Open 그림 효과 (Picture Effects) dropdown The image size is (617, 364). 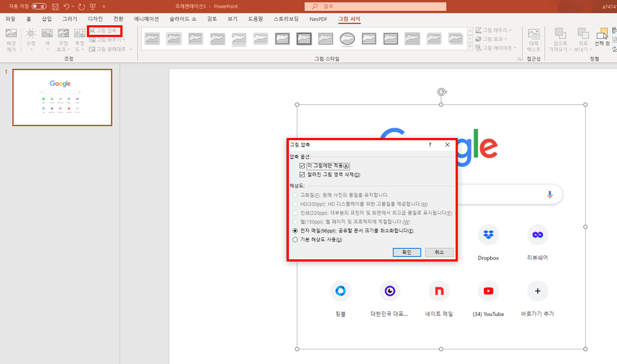coord(492,39)
